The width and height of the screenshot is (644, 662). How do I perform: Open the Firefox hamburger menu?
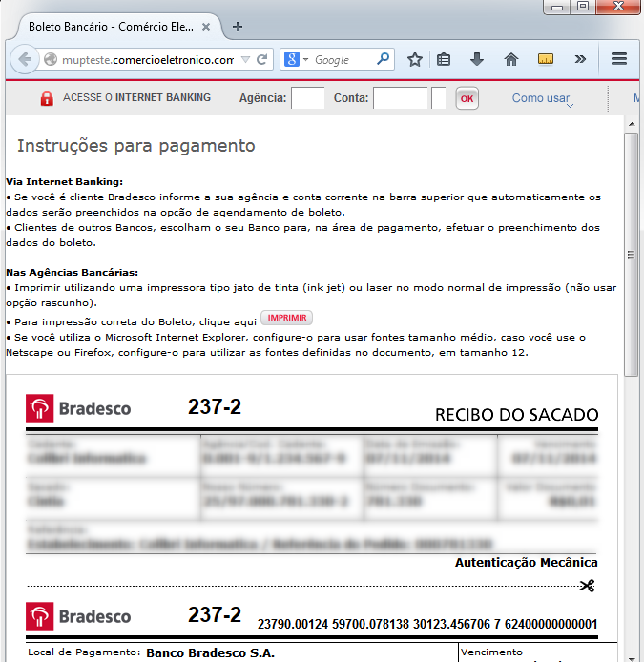pos(618,59)
